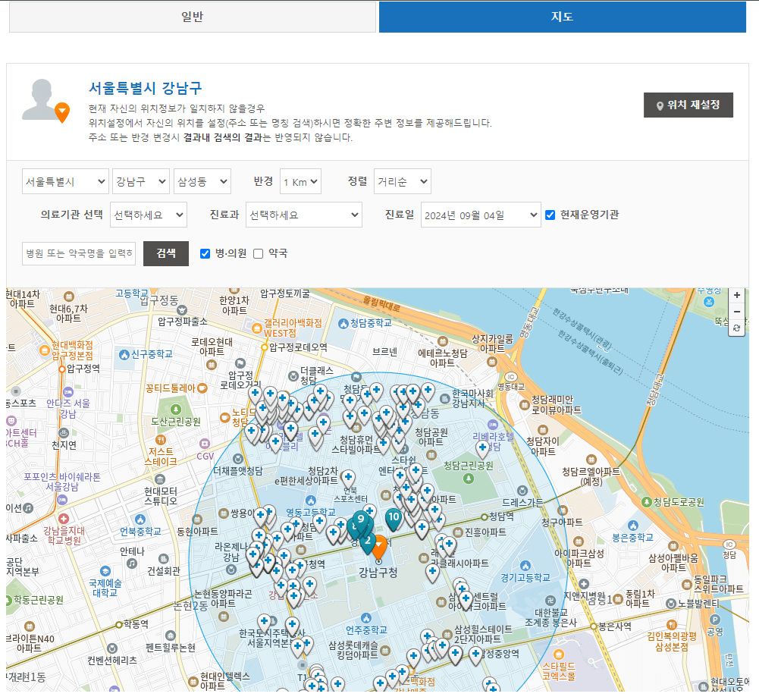The height and width of the screenshot is (700, 759).
Task: Switch to the 일반 tab
Action: 192,17
